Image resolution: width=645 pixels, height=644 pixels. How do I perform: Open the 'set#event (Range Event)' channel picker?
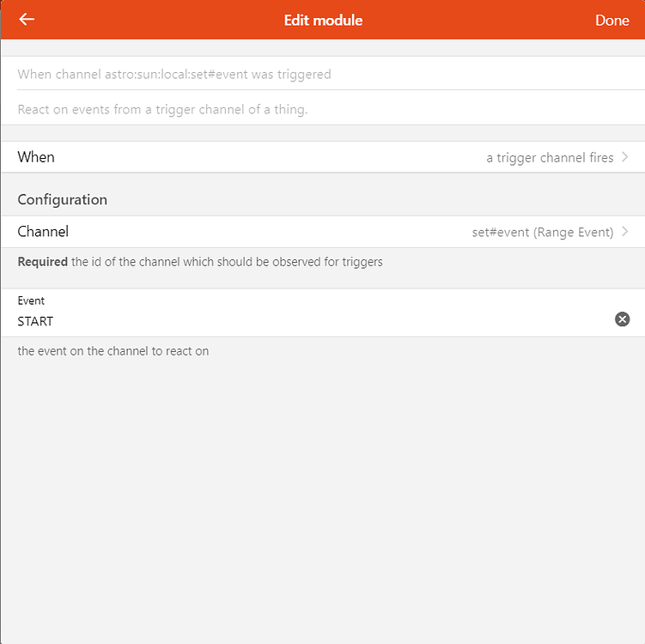542,232
